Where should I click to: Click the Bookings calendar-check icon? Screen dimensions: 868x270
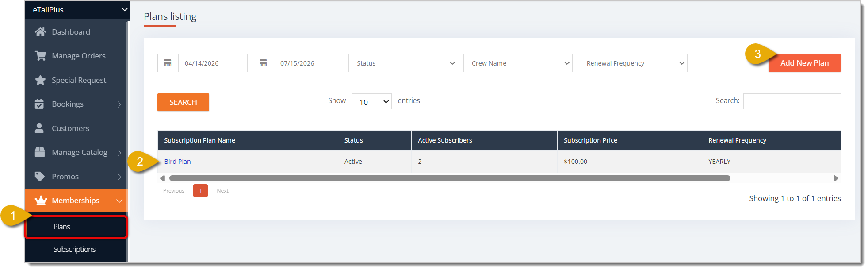click(x=39, y=104)
